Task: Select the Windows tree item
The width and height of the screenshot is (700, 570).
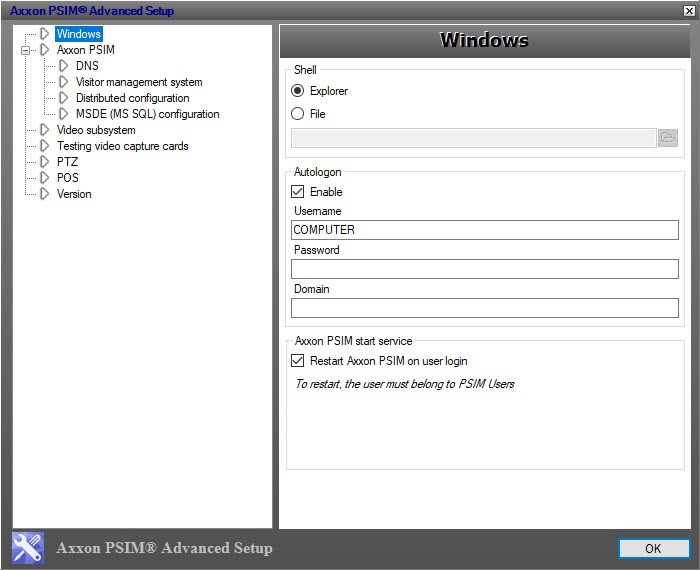Action: (x=79, y=34)
